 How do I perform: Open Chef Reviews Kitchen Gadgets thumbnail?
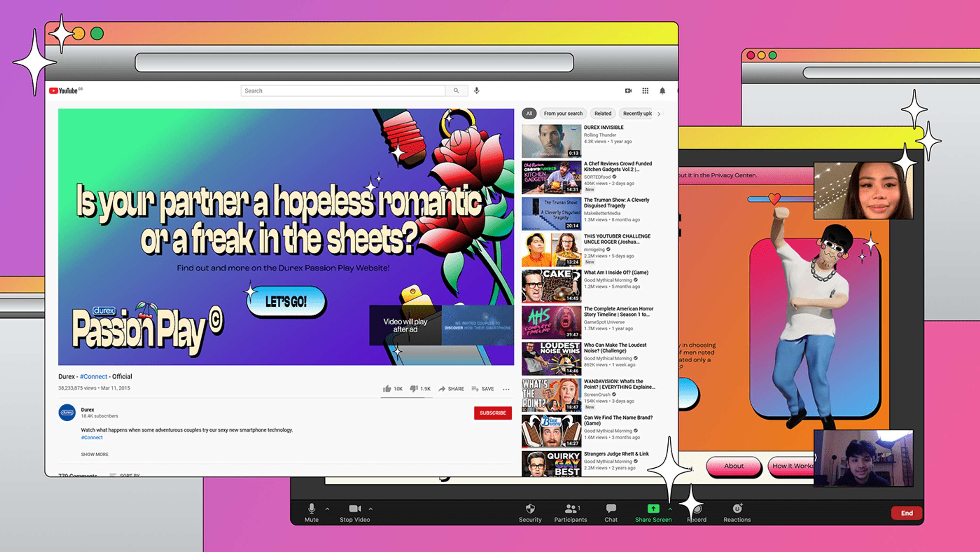pyautogui.click(x=551, y=177)
